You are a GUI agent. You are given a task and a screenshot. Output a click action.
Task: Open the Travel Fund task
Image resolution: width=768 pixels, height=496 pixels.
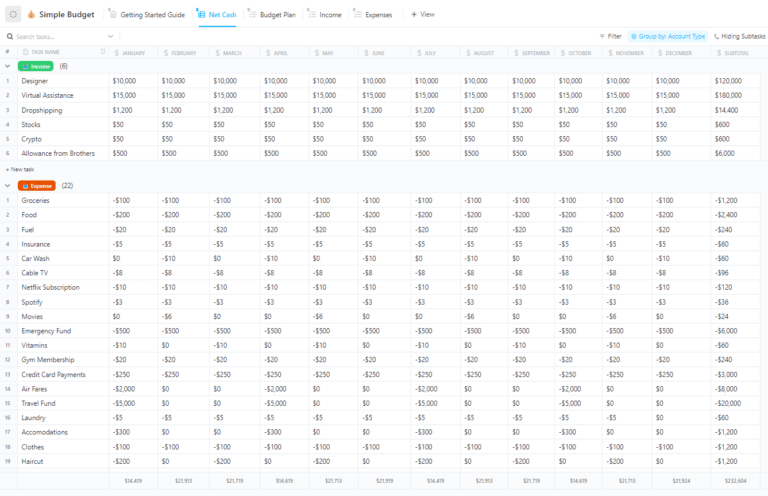pos(38,403)
